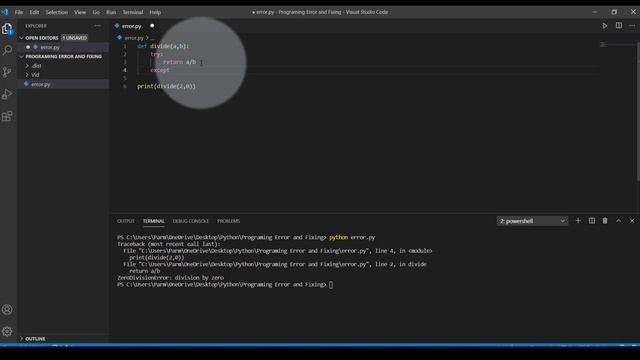Viewport: 640px width, 360px height.
Task: Click line 1 def divide(a,b) code
Action: tap(163, 46)
